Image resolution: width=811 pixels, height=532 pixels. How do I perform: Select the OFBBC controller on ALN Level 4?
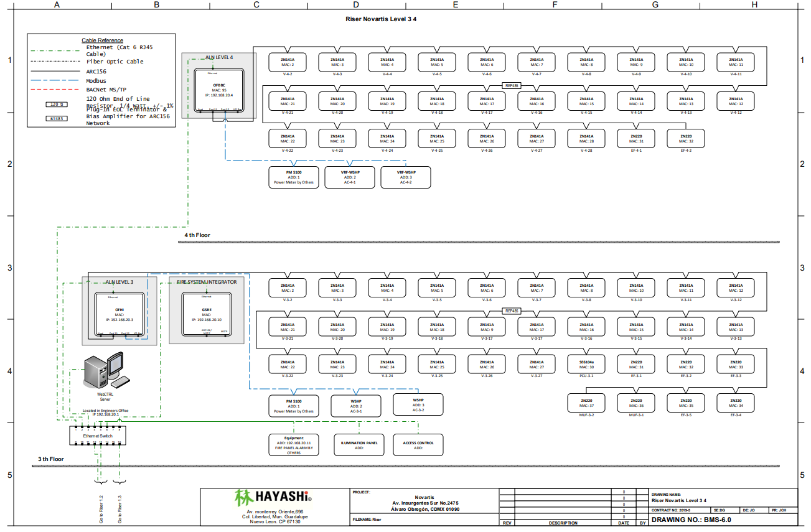[218, 90]
